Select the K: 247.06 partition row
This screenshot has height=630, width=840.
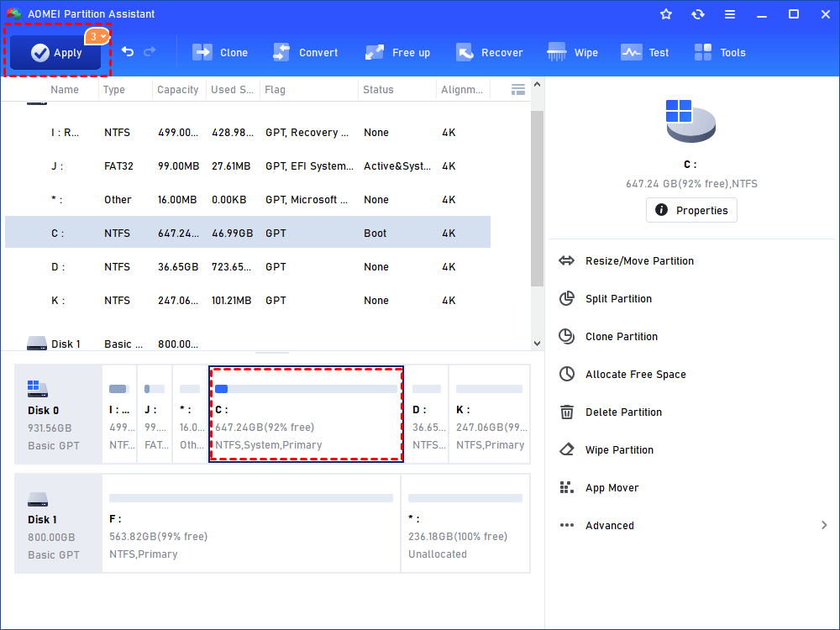pos(248,301)
